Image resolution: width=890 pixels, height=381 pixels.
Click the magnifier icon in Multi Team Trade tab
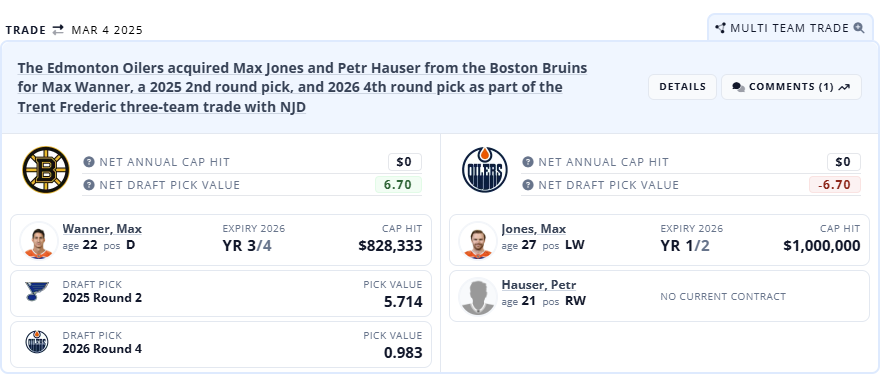(859, 28)
